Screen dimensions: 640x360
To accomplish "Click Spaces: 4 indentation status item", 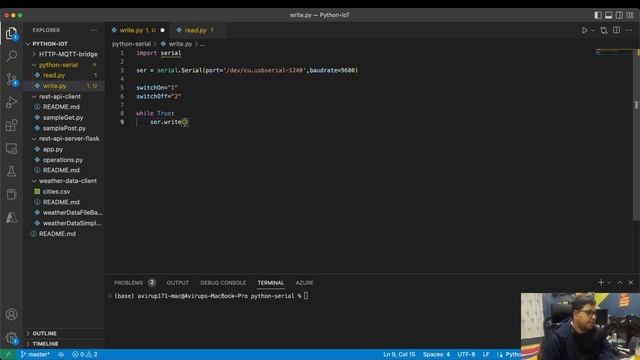I will point(436,354).
